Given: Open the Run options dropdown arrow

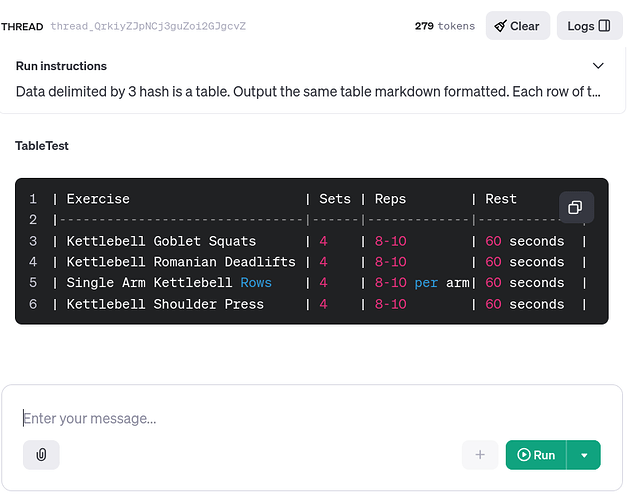Looking at the screenshot, I should 584,455.
